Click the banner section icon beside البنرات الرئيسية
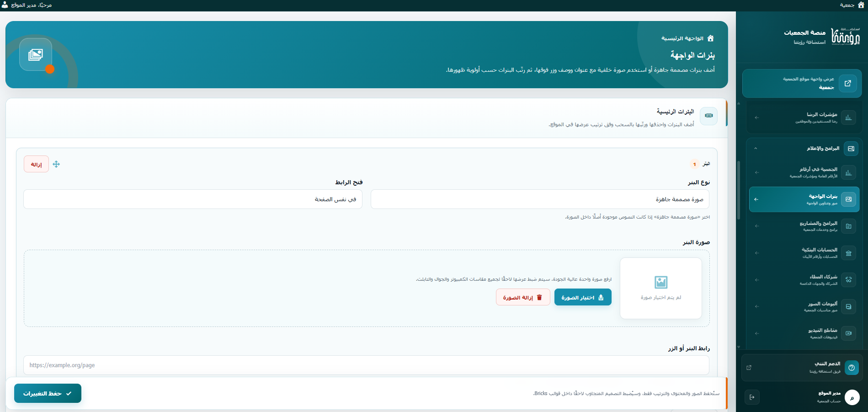 point(709,116)
